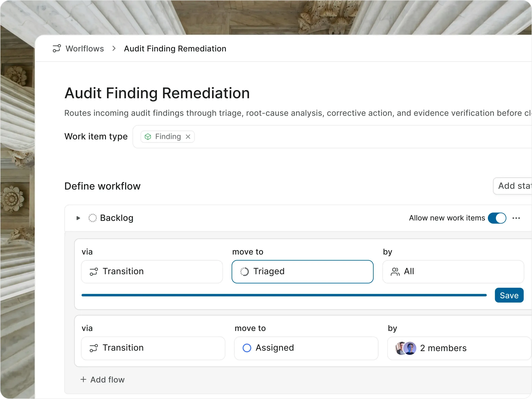Select the Audit Finding Remediation breadcrumb

pyautogui.click(x=175, y=49)
